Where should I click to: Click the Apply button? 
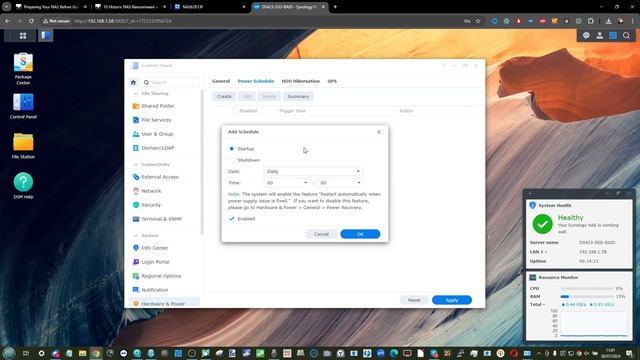pos(452,300)
